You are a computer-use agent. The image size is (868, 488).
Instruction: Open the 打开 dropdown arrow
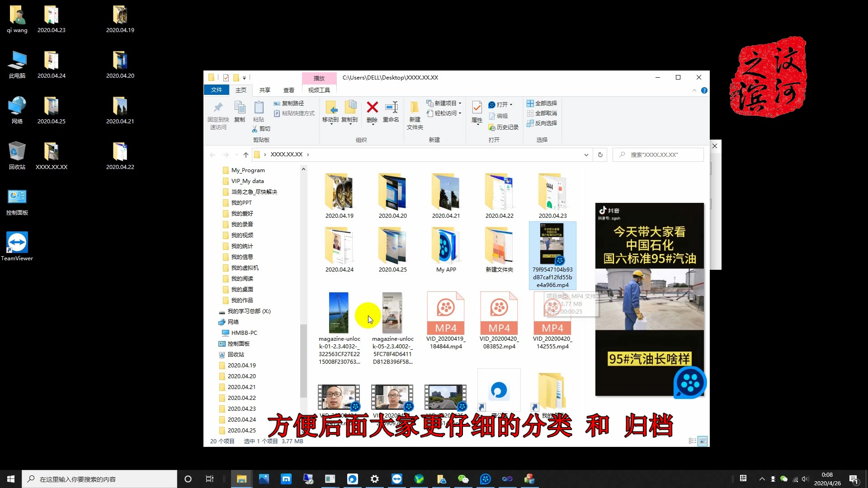pos(511,104)
